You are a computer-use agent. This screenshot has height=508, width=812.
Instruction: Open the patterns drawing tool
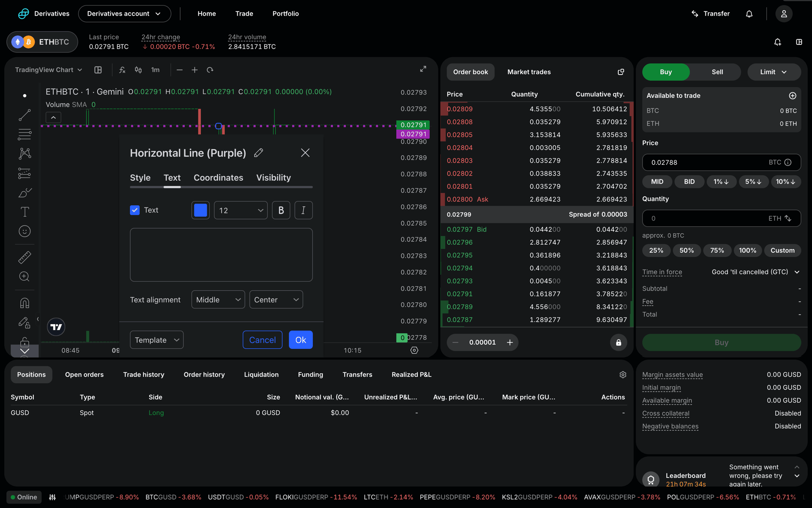pos(25,153)
